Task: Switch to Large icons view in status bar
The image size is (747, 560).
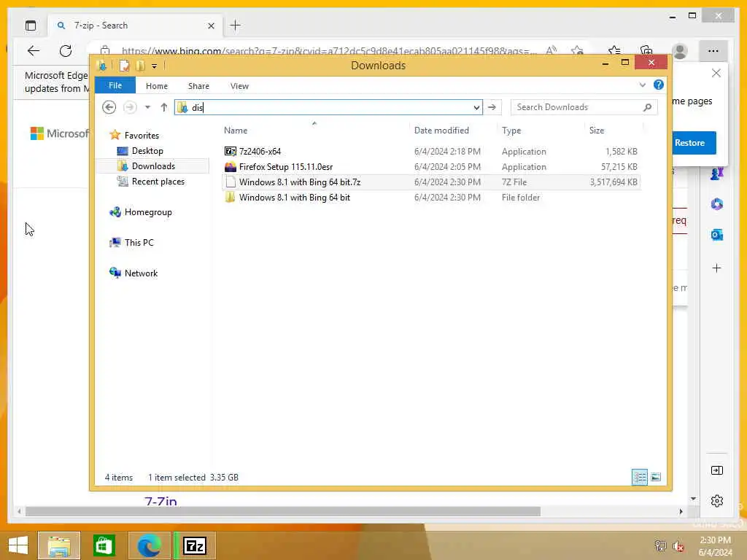Action: 656,477
